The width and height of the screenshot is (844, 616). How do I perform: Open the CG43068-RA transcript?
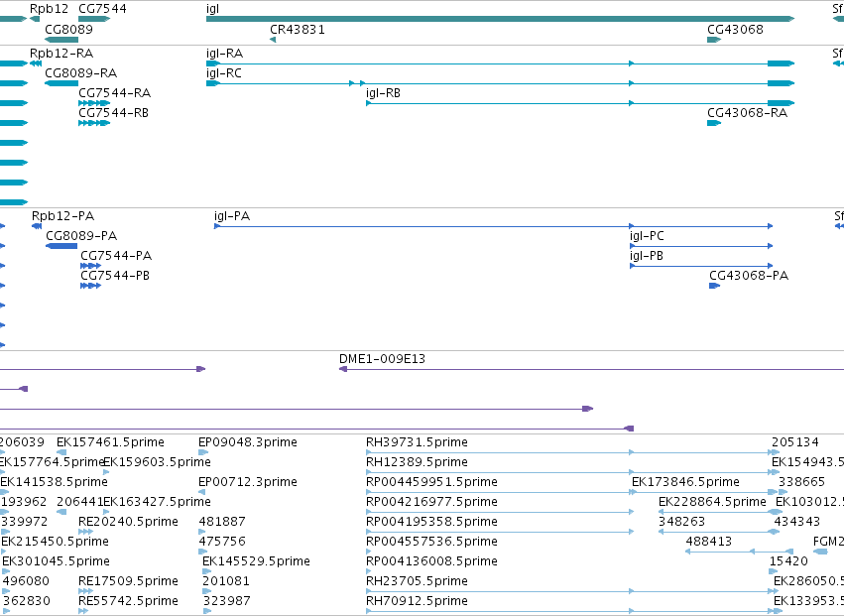tap(714, 123)
